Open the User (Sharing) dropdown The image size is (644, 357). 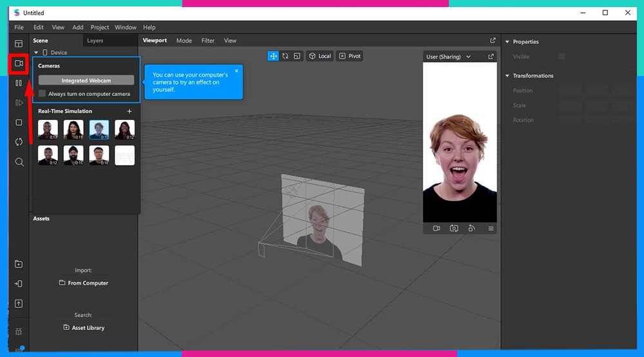[x=448, y=57]
